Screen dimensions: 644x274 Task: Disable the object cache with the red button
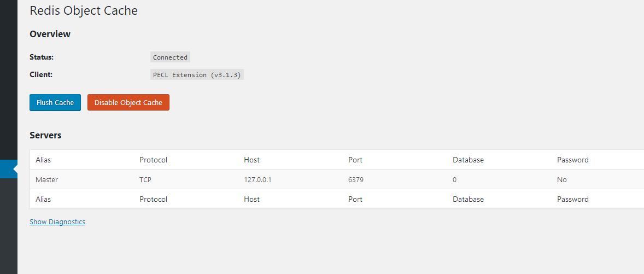point(128,103)
